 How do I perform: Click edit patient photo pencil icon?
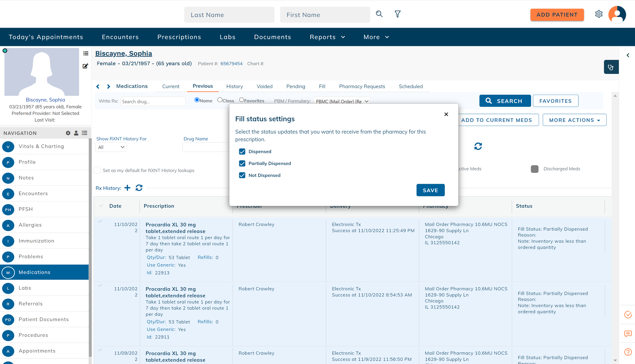tap(85, 66)
